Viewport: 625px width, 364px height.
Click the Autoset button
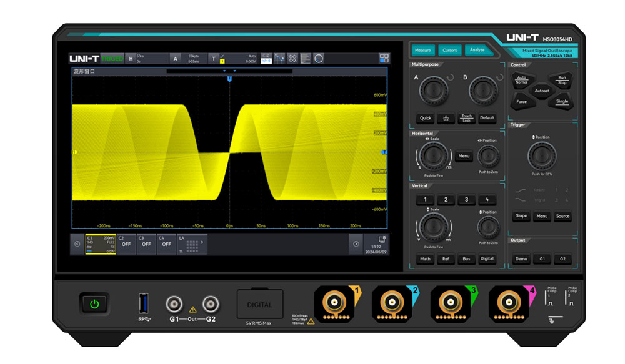542,91
